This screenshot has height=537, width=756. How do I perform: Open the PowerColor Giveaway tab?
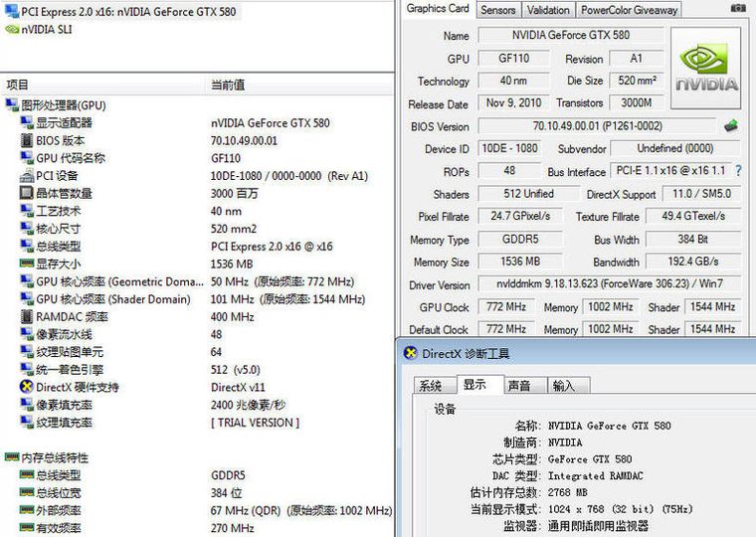[630, 10]
